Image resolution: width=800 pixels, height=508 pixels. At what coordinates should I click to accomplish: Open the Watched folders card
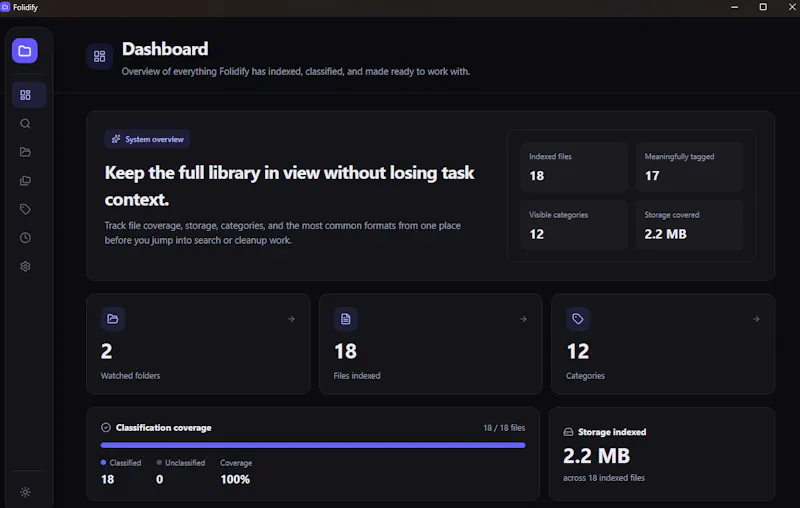pos(198,344)
